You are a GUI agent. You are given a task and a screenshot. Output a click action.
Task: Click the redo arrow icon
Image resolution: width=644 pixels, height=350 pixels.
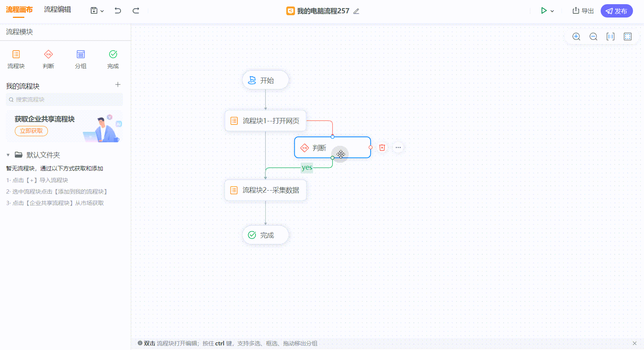(x=136, y=11)
